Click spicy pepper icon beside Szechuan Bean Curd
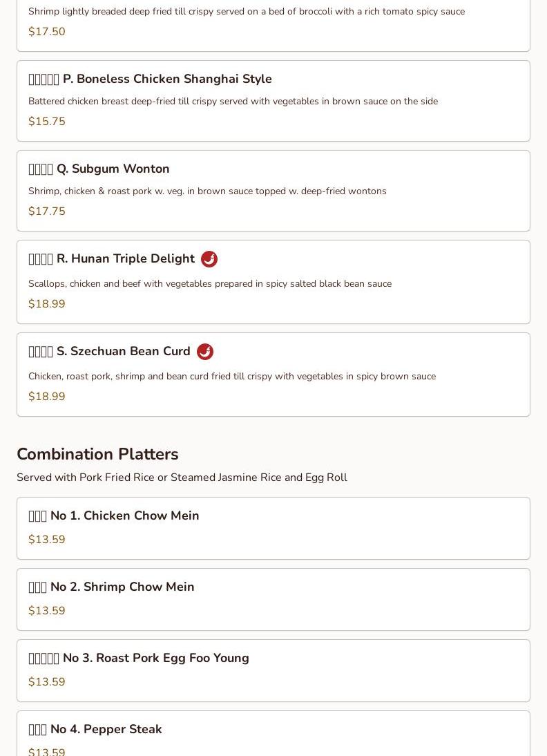 coord(205,352)
